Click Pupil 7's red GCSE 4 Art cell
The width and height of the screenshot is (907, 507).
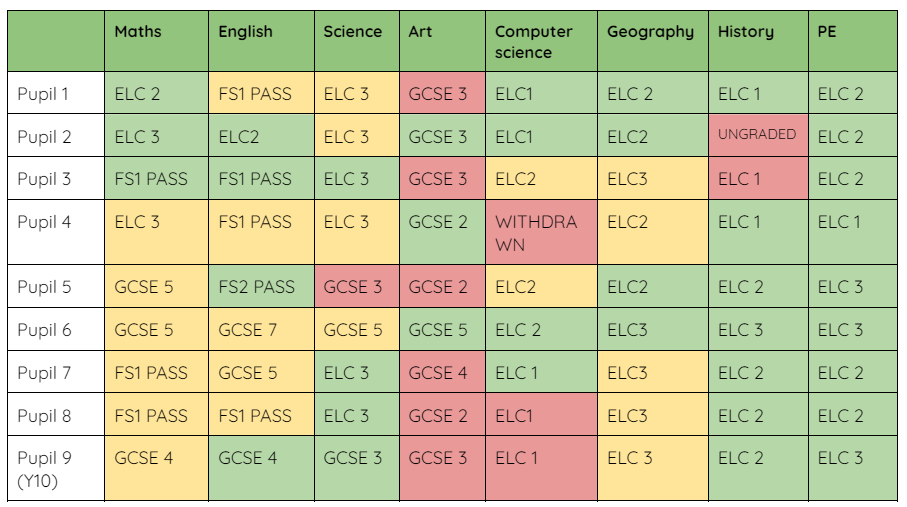point(438,373)
